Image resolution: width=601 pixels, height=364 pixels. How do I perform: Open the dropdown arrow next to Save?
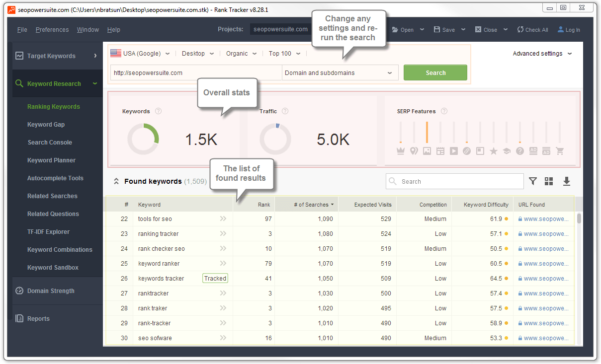[463, 30]
